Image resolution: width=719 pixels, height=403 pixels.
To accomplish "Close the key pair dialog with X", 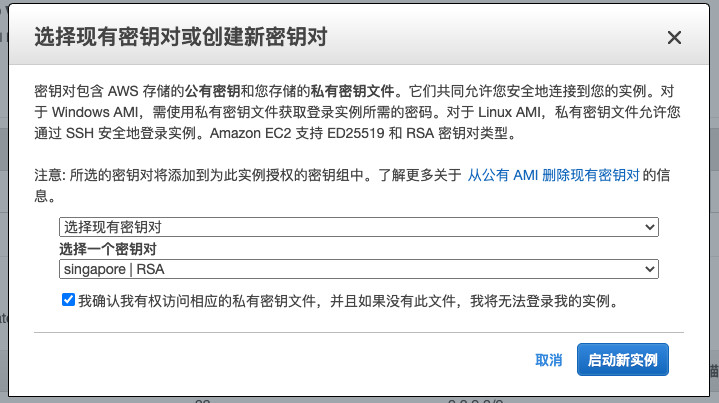I will (x=674, y=38).
